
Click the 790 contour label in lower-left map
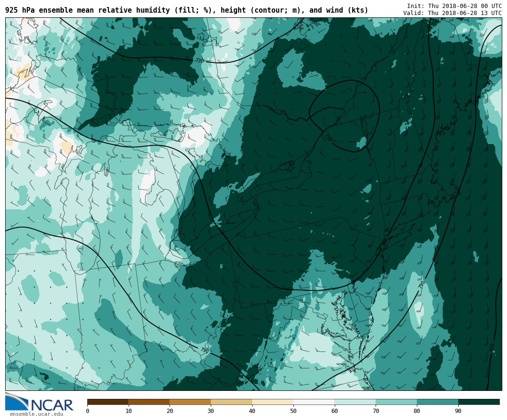204,350
